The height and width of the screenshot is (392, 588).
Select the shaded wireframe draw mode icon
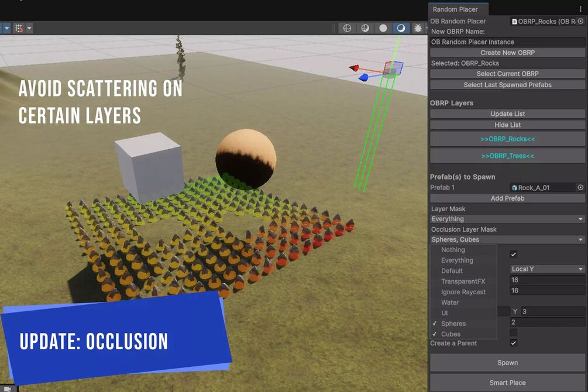(x=365, y=28)
